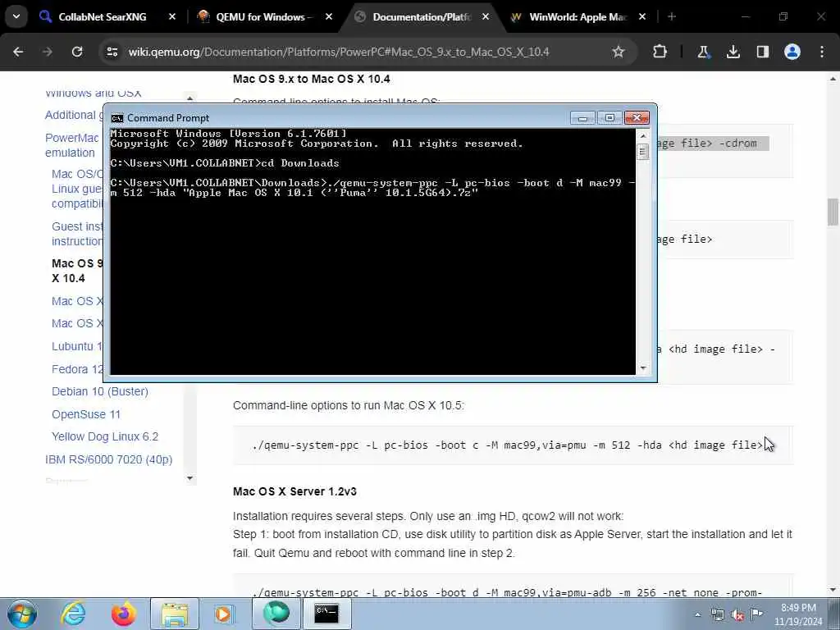Screen dimensions: 840x630
Task: Open PowerMac emulation sidebar link
Action: [x=72, y=145]
